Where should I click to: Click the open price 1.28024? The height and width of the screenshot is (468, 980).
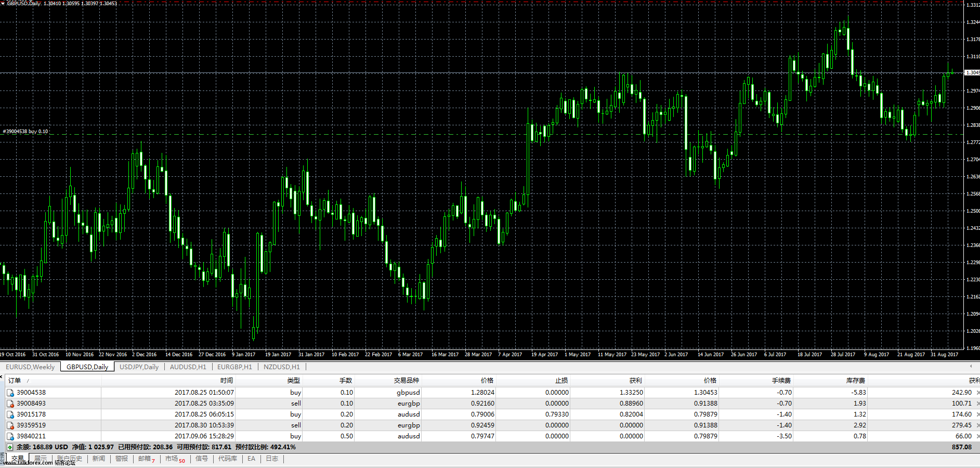pyautogui.click(x=482, y=393)
